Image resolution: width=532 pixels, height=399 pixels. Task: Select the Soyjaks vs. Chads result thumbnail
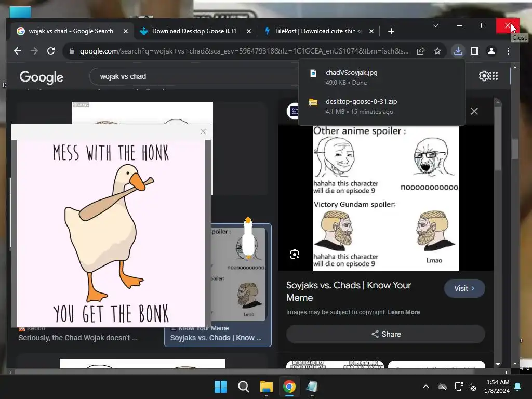point(237,273)
